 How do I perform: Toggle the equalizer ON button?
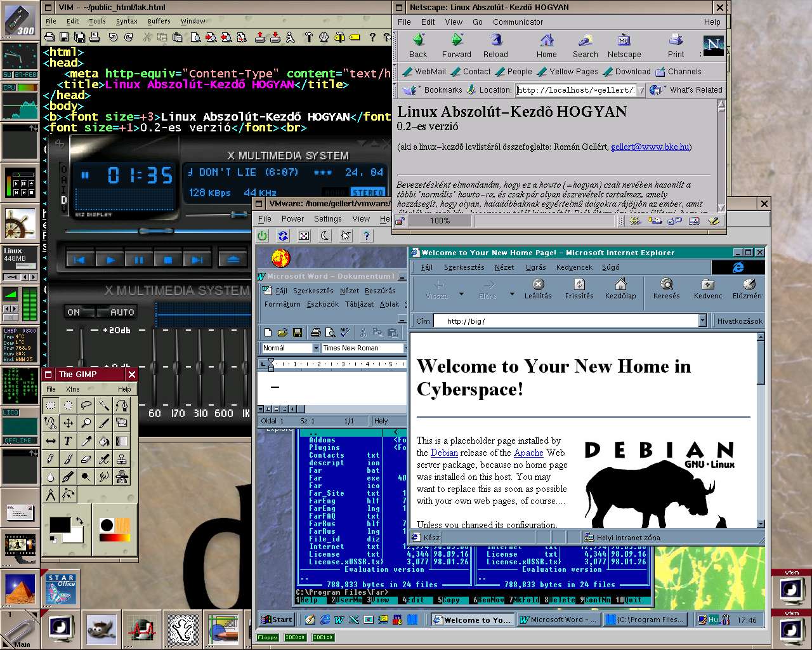click(74, 312)
